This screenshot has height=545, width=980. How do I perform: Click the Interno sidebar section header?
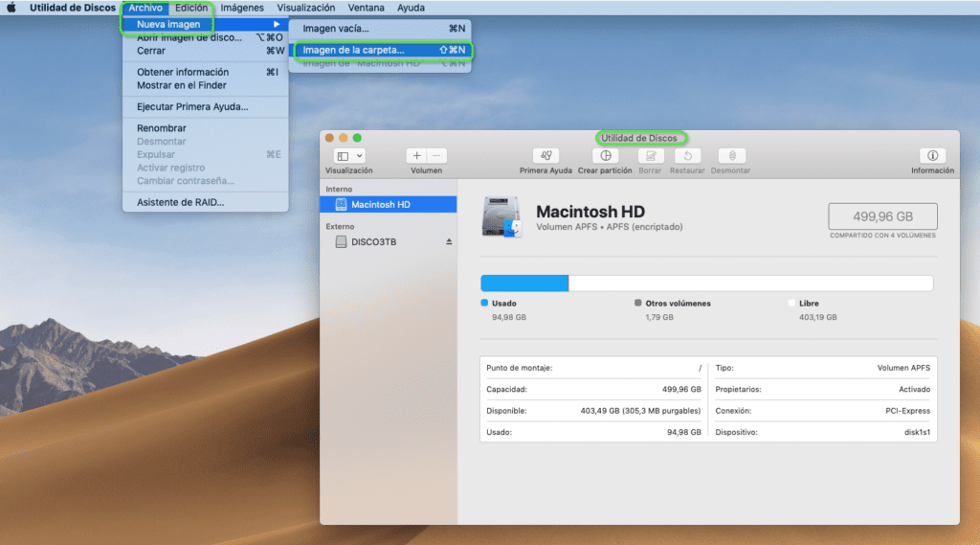pos(339,189)
